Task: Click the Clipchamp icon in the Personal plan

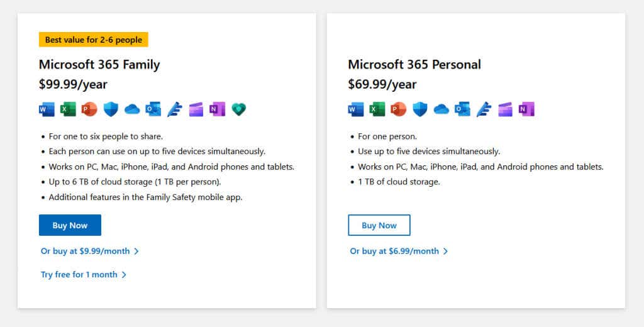Action: (505, 109)
